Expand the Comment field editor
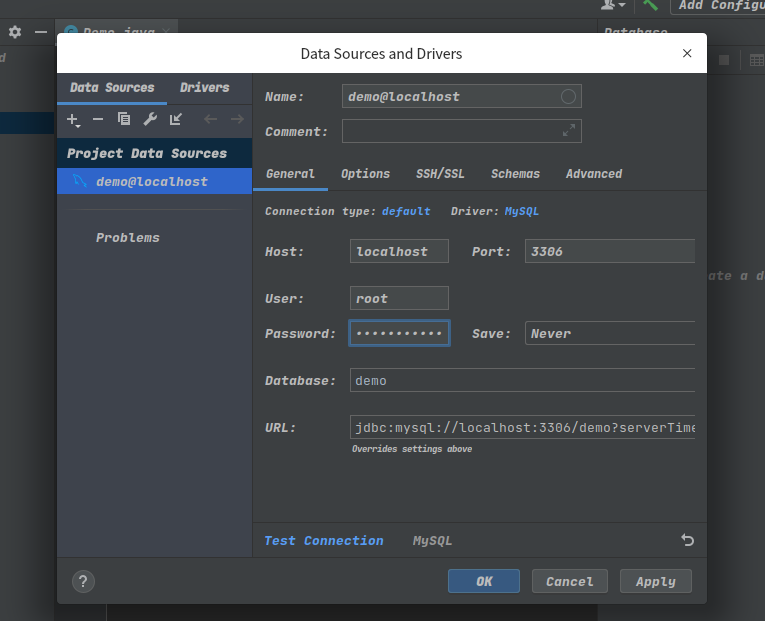This screenshot has height=621, width=765. (x=568, y=131)
